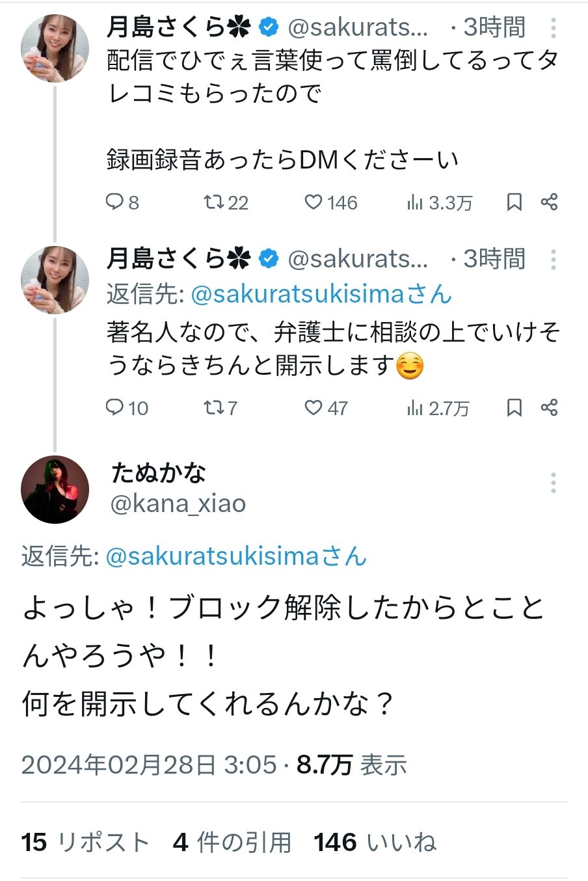Viewport: 588px width, 881px height.
Task: Open @sakuratsukisima link in たぬかな's reply line
Action: [236, 556]
